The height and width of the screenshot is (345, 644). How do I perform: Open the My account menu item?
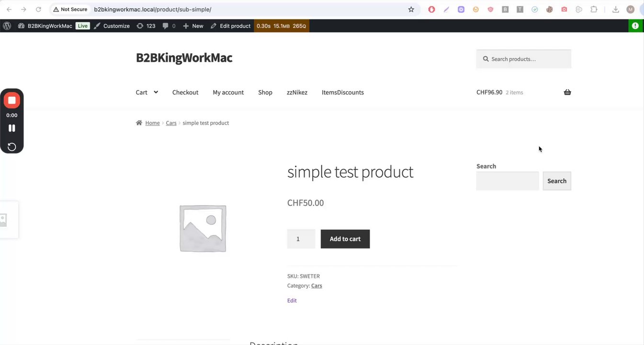coord(228,92)
